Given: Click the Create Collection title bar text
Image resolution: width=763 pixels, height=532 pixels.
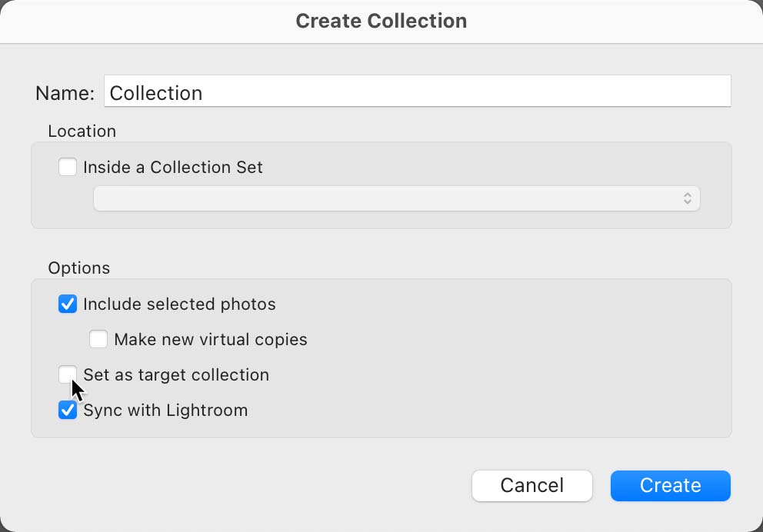Looking at the screenshot, I should click(381, 21).
